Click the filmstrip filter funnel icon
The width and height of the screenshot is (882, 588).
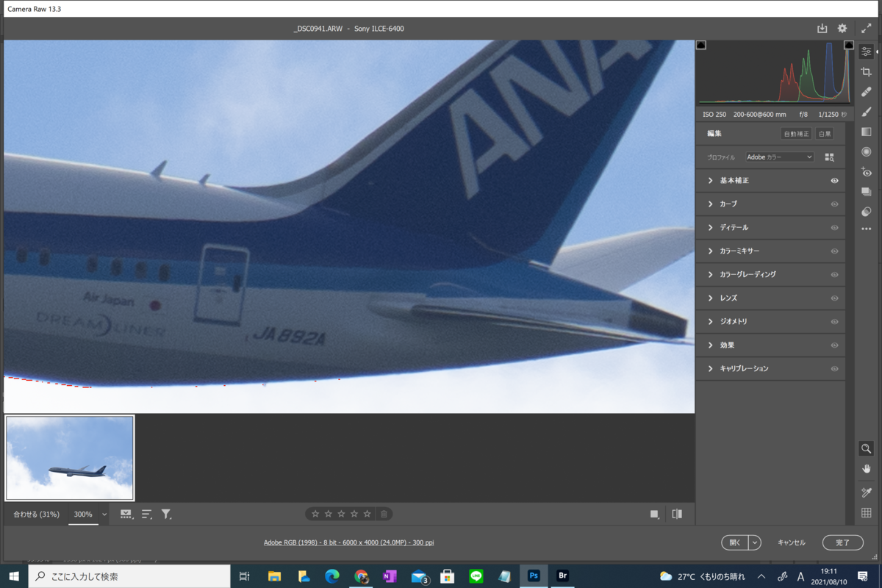tap(167, 514)
